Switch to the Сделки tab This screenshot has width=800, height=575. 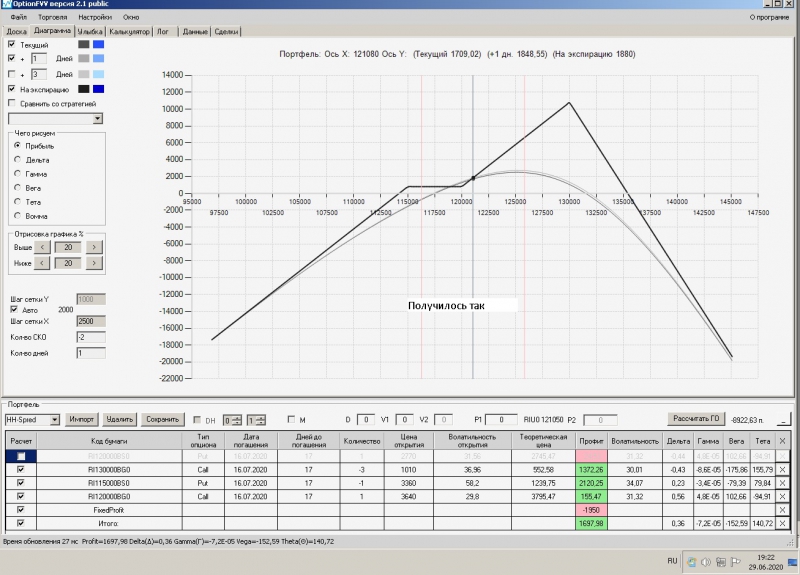click(226, 32)
